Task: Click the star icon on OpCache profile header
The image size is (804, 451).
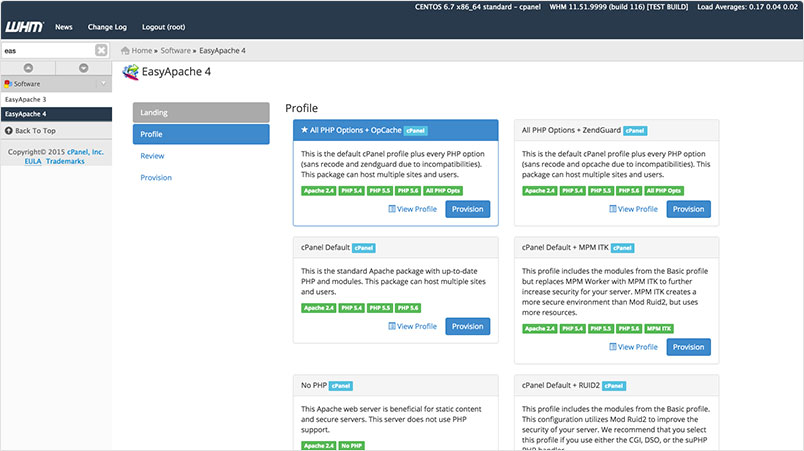Action: (305, 130)
